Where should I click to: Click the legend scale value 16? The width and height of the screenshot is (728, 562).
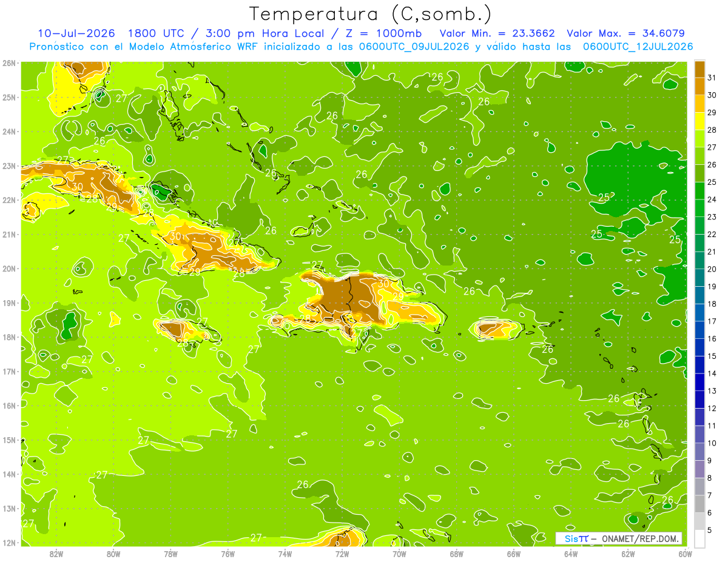click(x=712, y=338)
